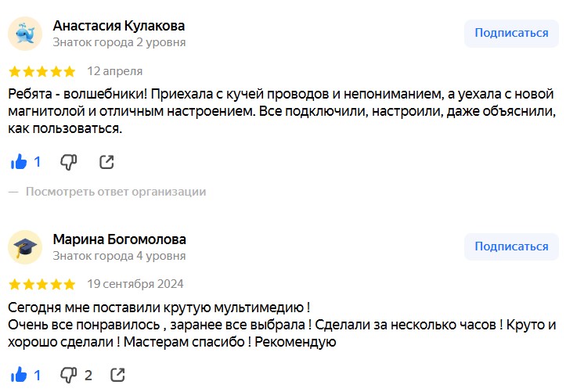Like Марина Богомолова's review with thumbs up

coord(19,375)
